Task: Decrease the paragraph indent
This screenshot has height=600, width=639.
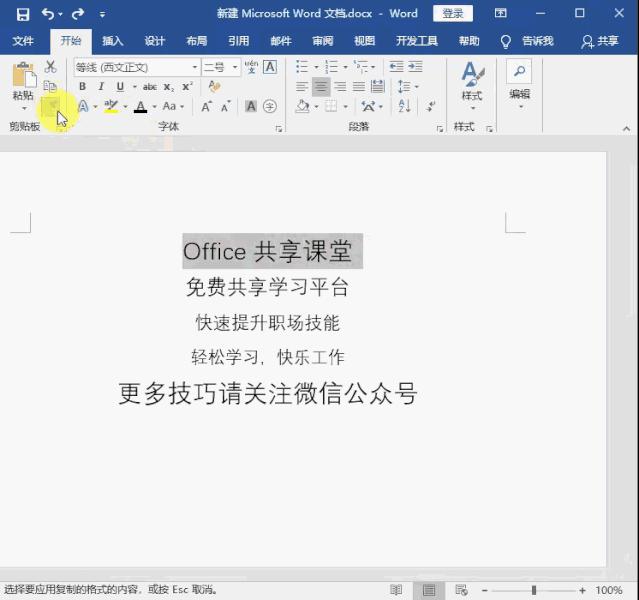Action: [x=396, y=66]
